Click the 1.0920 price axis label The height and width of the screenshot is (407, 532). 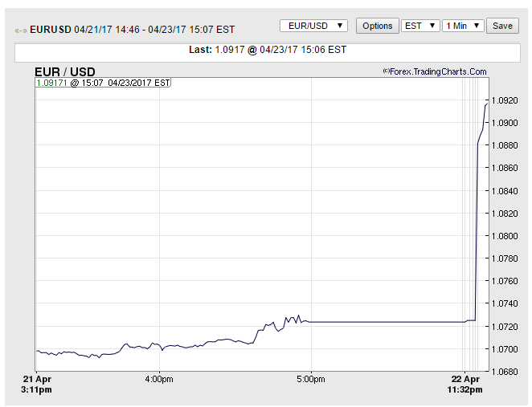pyautogui.click(x=505, y=100)
